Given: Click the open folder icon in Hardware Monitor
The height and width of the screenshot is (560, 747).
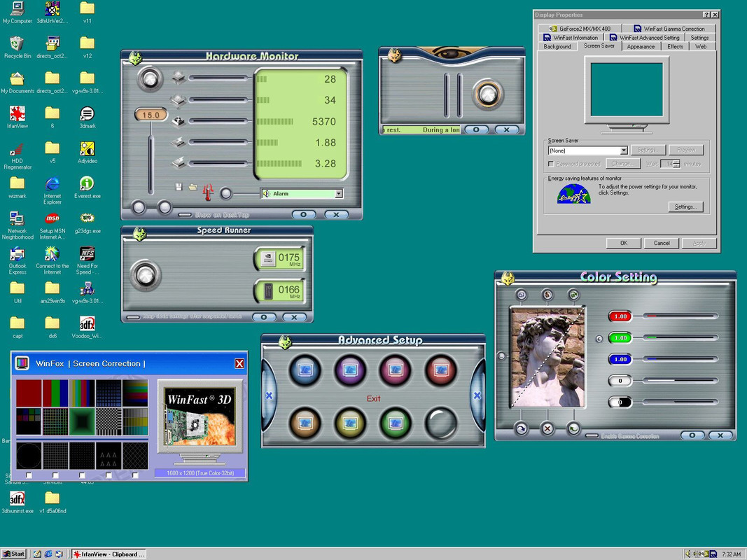Looking at the screenshot, I should [x=193, y=187].
